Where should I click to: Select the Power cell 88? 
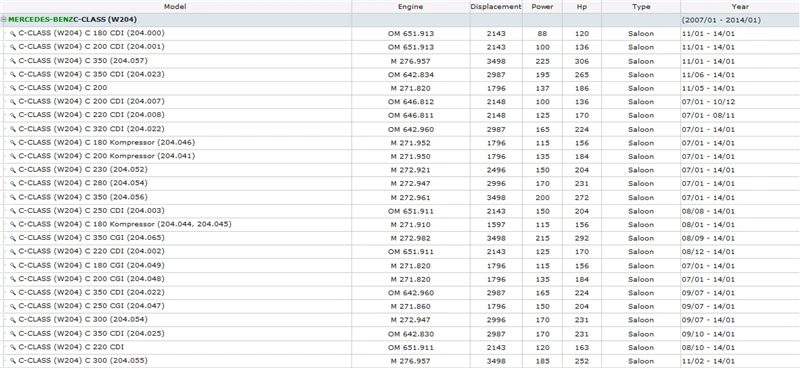542,34
